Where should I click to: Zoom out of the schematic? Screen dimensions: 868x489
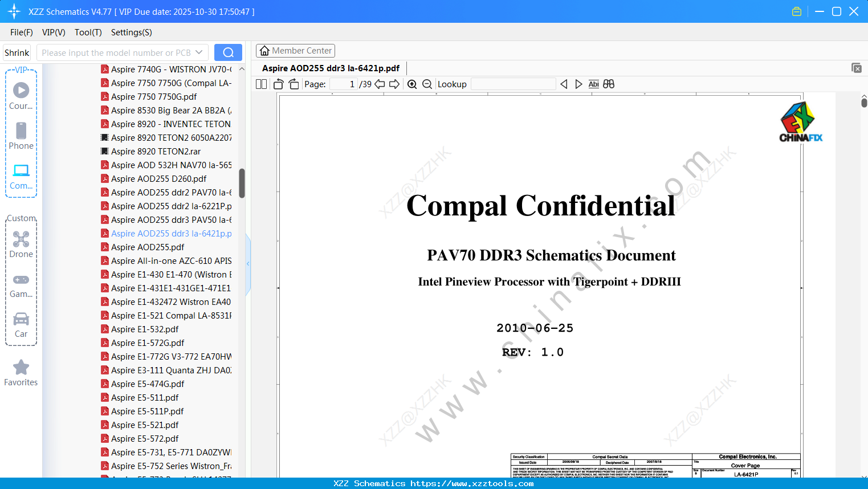coord(427,84)
